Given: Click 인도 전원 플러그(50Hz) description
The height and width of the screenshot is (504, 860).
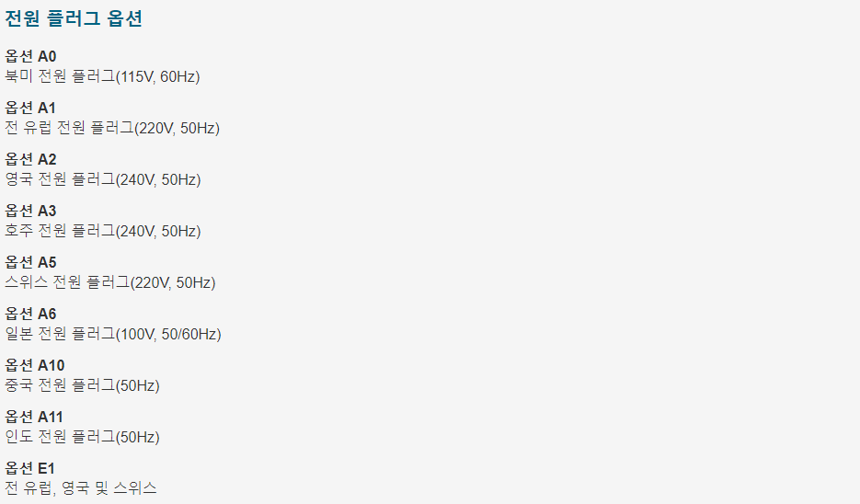Looking at the screenshot, I should click(x=82, y=437).
